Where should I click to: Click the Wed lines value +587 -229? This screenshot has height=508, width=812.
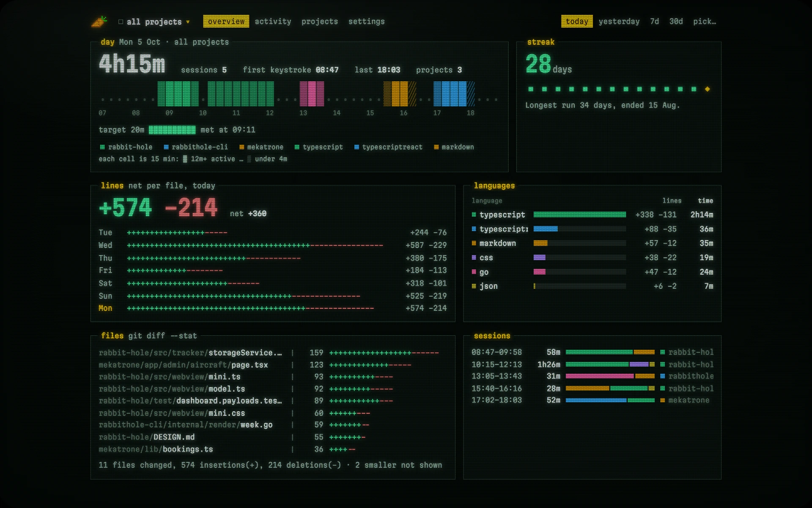click(426, 245)
